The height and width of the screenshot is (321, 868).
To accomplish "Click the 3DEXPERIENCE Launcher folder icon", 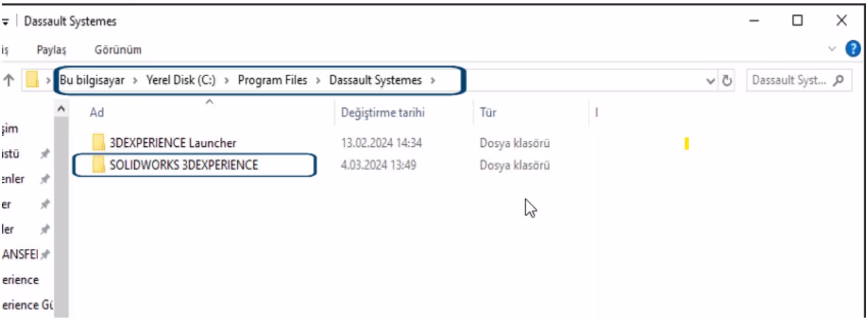I will pos(99,143).
